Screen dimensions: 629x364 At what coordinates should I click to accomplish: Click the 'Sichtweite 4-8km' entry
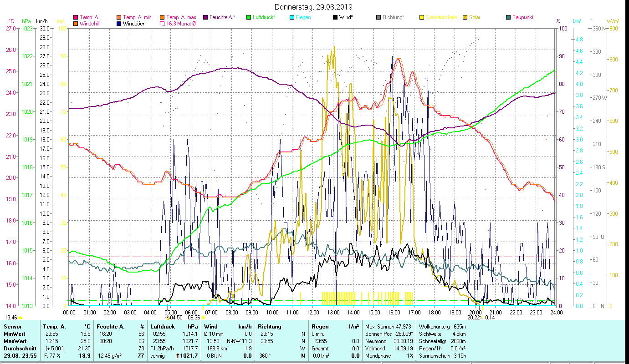point(442,334)
